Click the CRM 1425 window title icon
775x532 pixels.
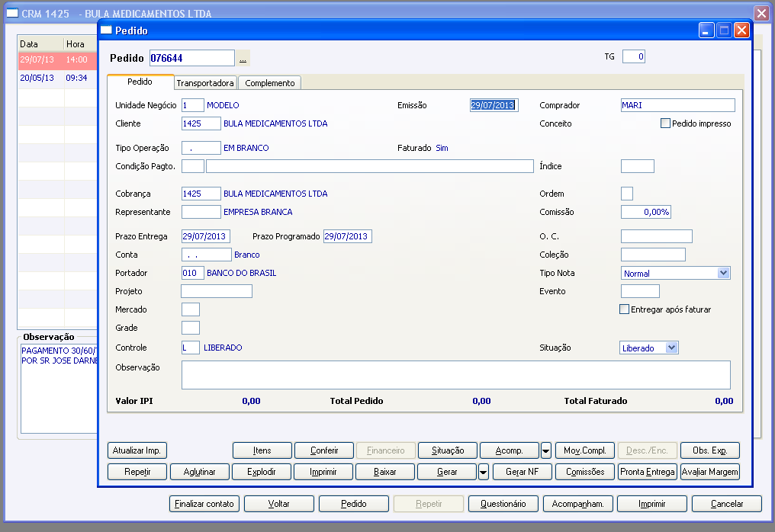click(x=11, y=14)
